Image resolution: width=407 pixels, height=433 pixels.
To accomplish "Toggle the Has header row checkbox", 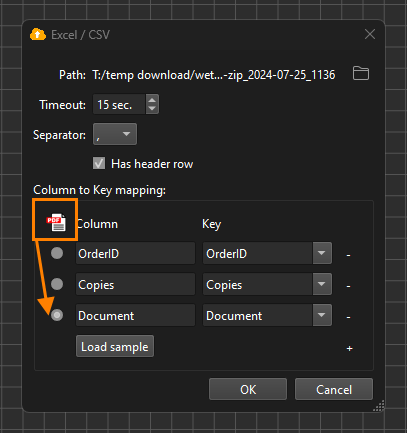I will tap(99, 164).
